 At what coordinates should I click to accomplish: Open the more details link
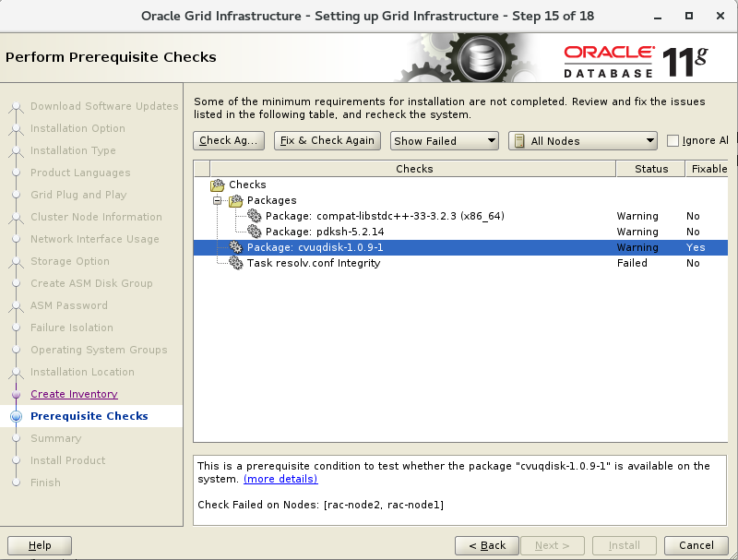pyautogui.click(x=280, y=479)
